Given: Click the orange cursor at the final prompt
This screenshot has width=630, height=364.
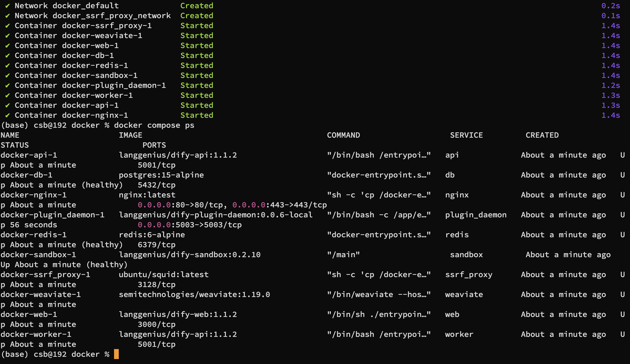Looking at the screenshot, I should 116,354.
